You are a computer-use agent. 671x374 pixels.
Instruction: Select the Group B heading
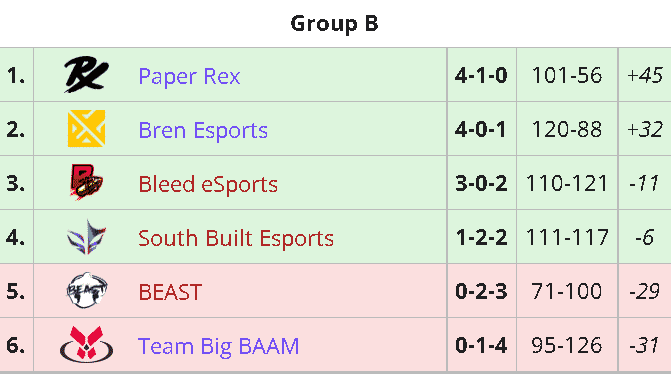pyautogui.click(x=334, y=23)
